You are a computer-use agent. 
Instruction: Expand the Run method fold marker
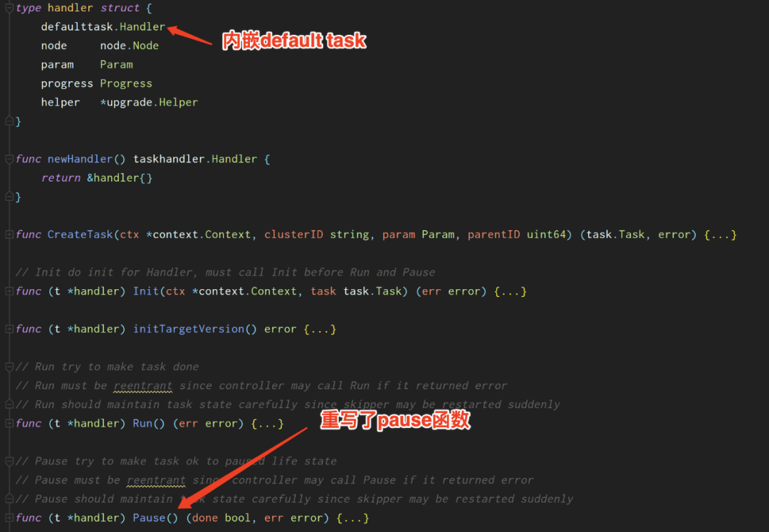9,423
